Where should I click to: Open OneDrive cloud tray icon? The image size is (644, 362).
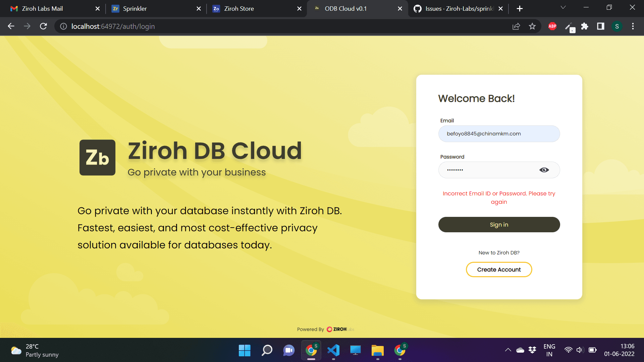(520, 350)
